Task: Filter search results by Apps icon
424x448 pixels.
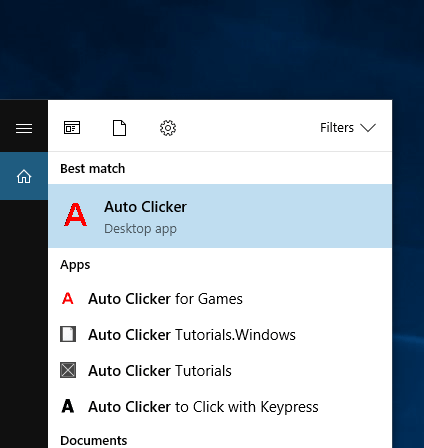Action: click(72, 128)
